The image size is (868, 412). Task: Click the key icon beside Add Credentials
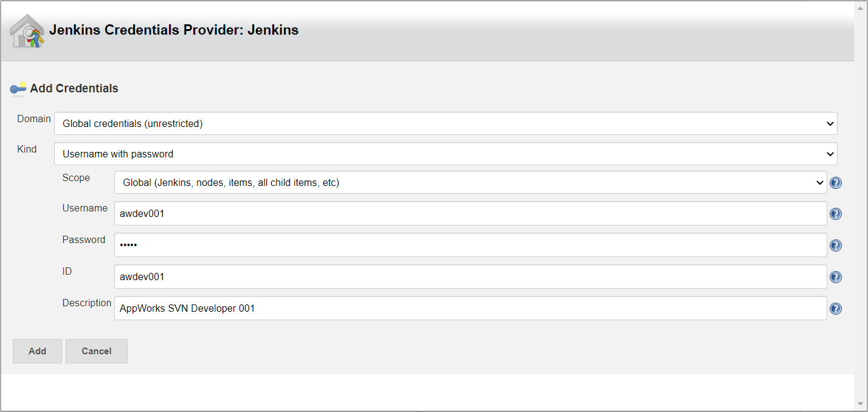click(18, 89)
